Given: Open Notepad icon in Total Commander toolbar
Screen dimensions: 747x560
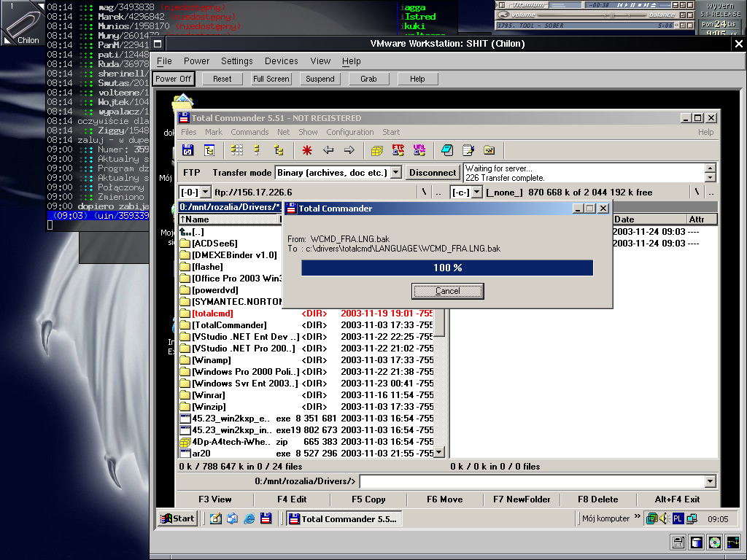Looking at the screenshot, I should pos(468,150).
